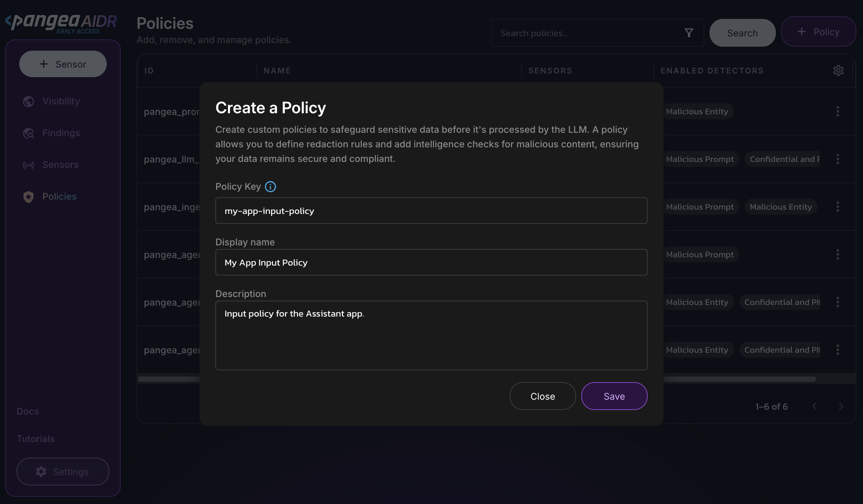Click the pangea_llm_ ID cell
This screenshot has width=863, height=504.
point(172,159)
